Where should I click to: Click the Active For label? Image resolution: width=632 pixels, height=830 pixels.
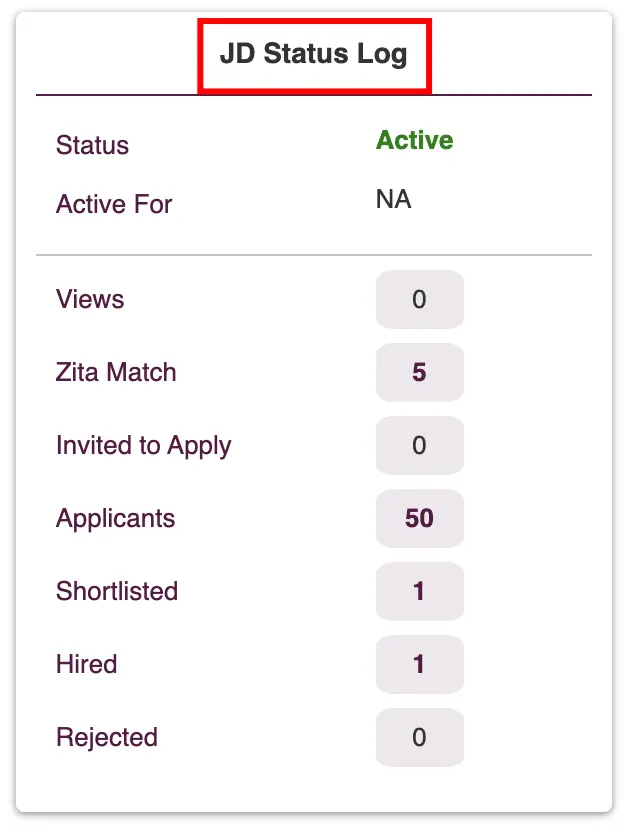click(x=114, y=205)
